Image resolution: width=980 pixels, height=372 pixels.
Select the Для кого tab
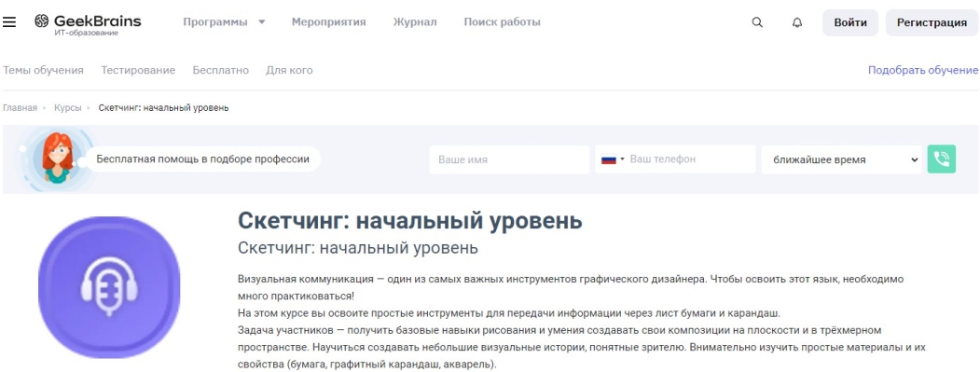pos(289,70)
